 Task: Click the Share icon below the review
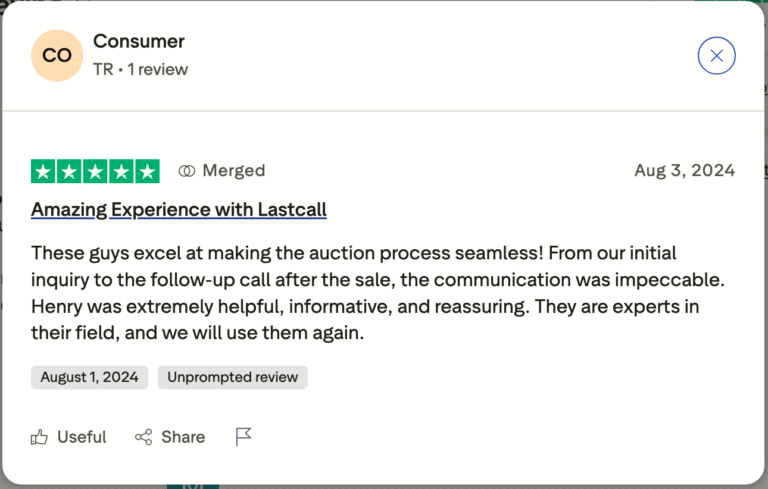click(144, 437)
